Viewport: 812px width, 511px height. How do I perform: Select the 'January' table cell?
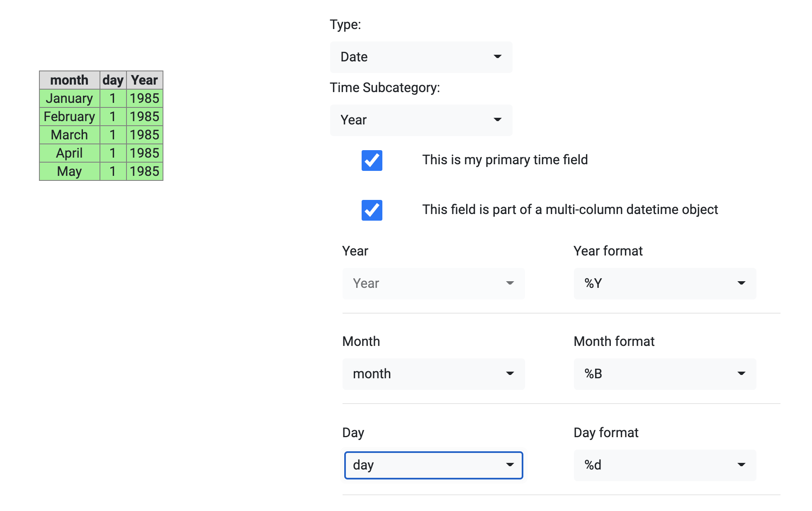point(69,98)
